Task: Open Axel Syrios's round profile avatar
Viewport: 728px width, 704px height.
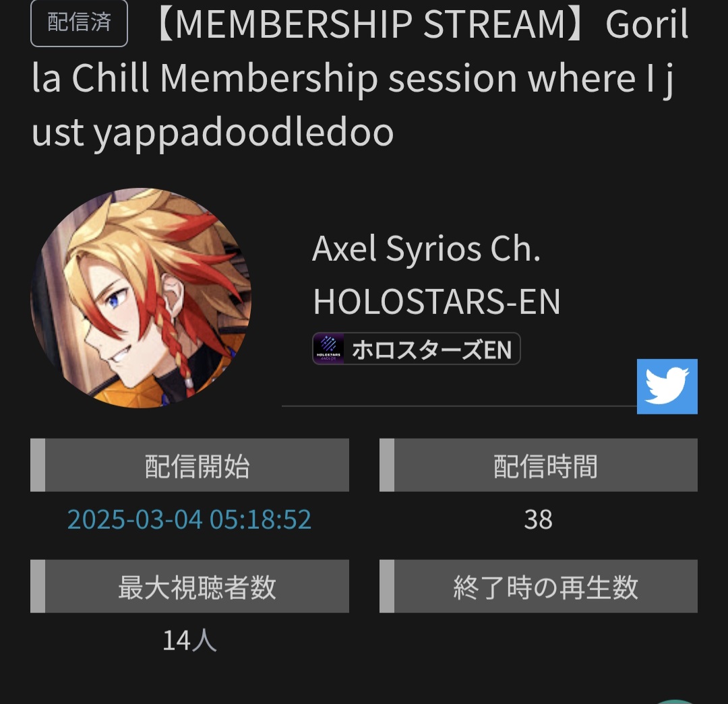Action: click(x=141, y=298)
